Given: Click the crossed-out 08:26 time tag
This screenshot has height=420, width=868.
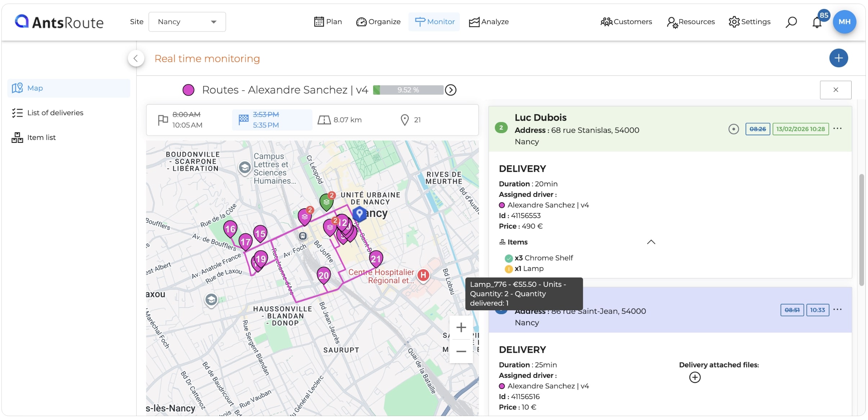Looking at the screenshot, I should pyautogui.click(x=757, y=129).
